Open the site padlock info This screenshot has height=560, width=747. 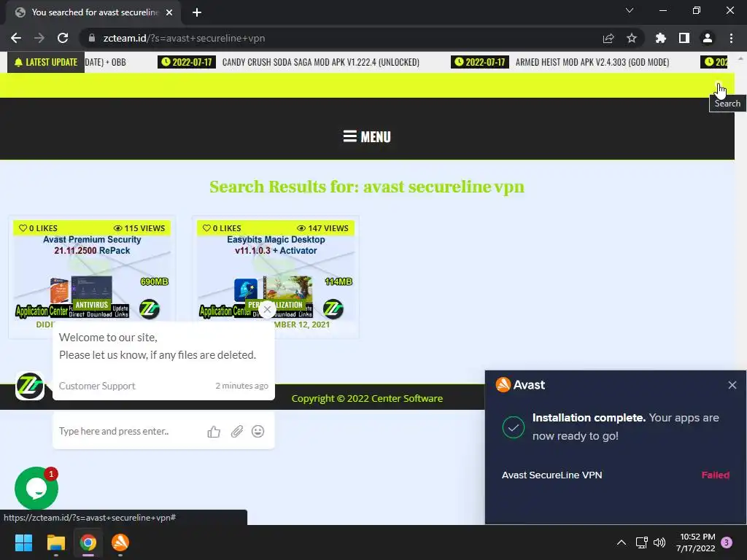click(92, 38)
